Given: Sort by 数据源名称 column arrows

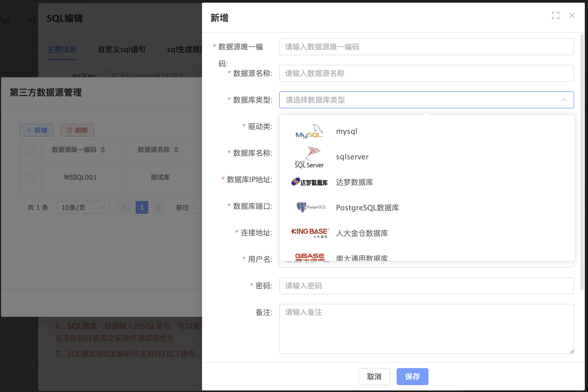Looking at the screenshot, I should pos(176,150).
